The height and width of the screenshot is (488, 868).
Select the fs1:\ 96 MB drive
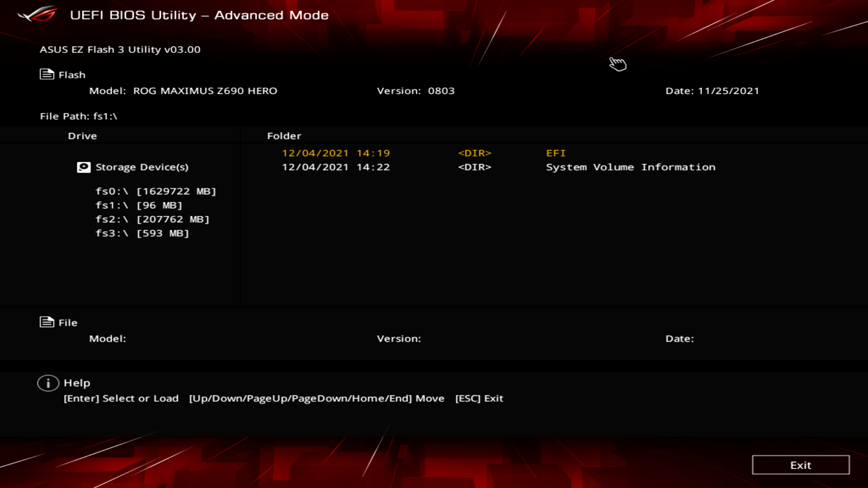(x=138, y=205)
